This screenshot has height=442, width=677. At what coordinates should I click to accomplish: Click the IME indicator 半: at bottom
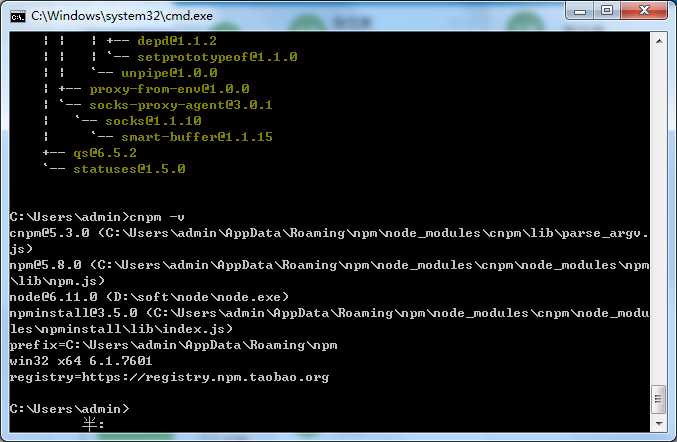coord(93,424)
